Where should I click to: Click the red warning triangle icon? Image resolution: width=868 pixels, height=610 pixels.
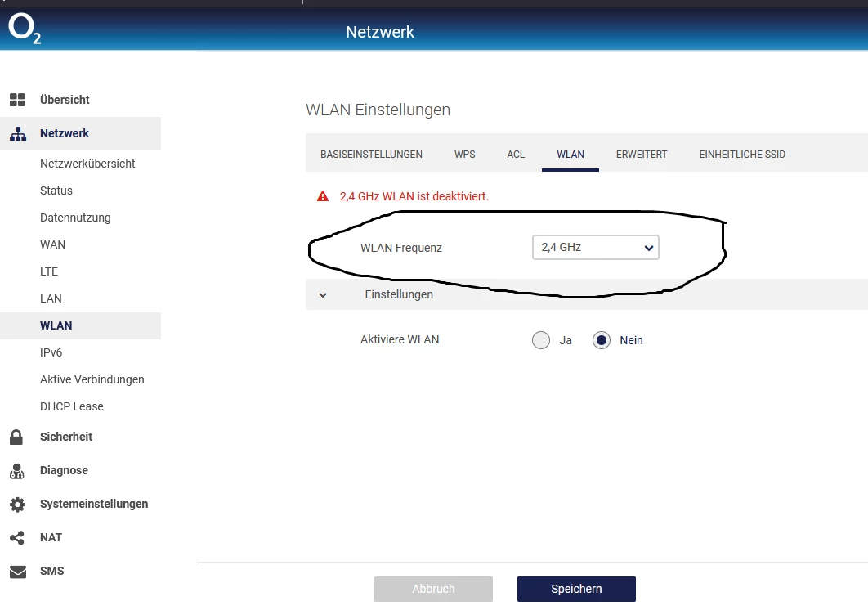[323, 196]
